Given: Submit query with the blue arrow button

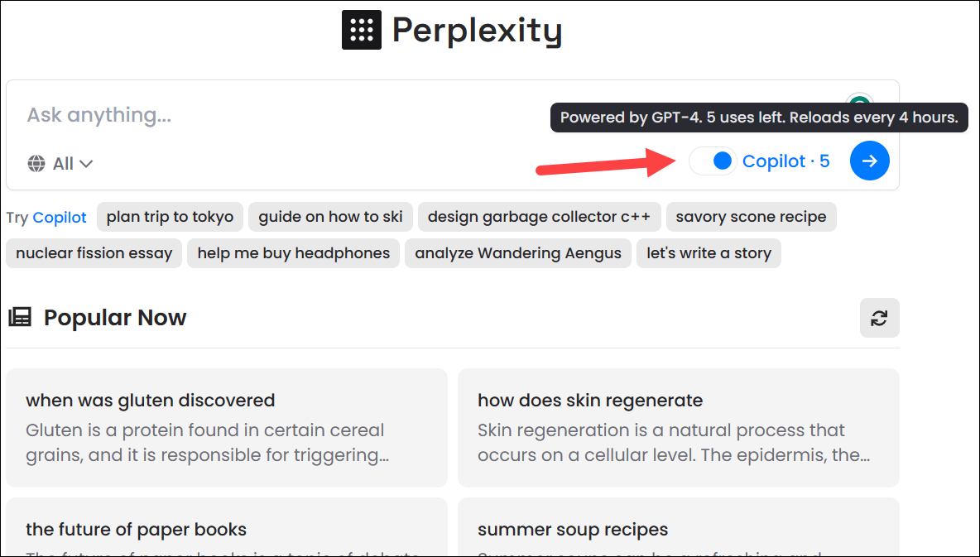Looking at the screenshot, I should [x=869, y=161].
